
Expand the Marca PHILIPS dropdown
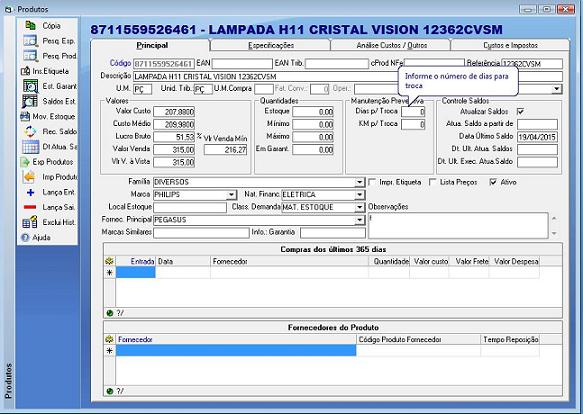point(231,195)
